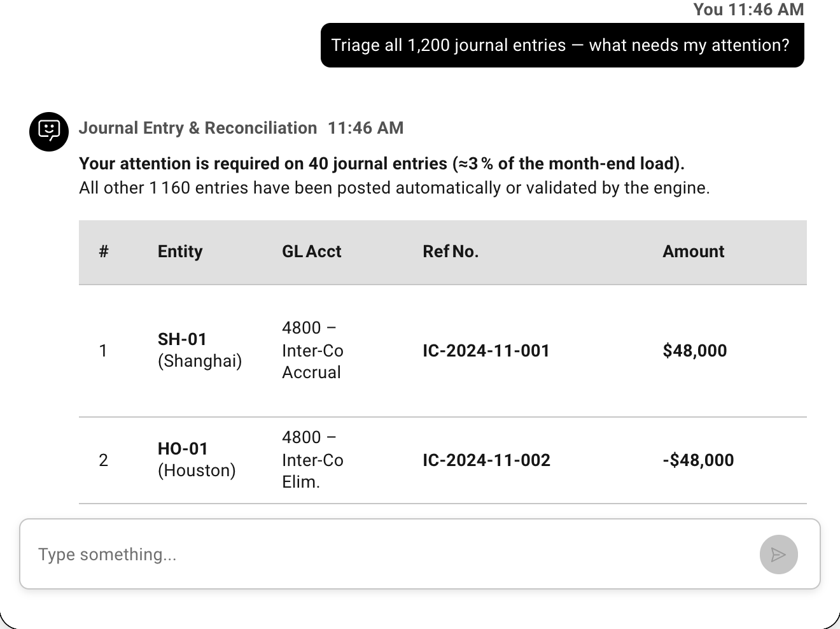Click the -$48,000 amount in row 2
Image resolution: width=840 pixels, height=629 pixels.
pyautogui.click(x=698, y=460)
